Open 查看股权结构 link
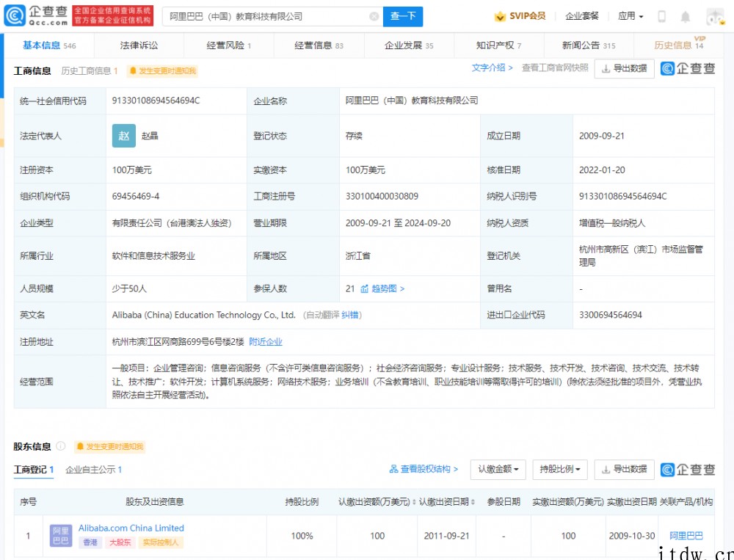This screenshot has height=560, width=734. pyautogui.click(x=424, y=469)
